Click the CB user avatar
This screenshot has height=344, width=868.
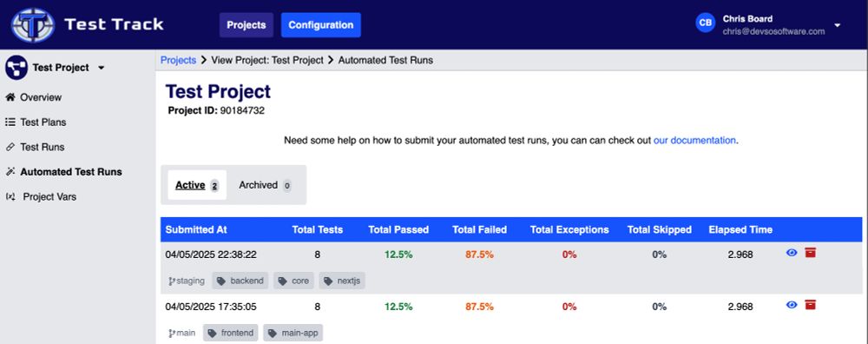pos(706,23)
